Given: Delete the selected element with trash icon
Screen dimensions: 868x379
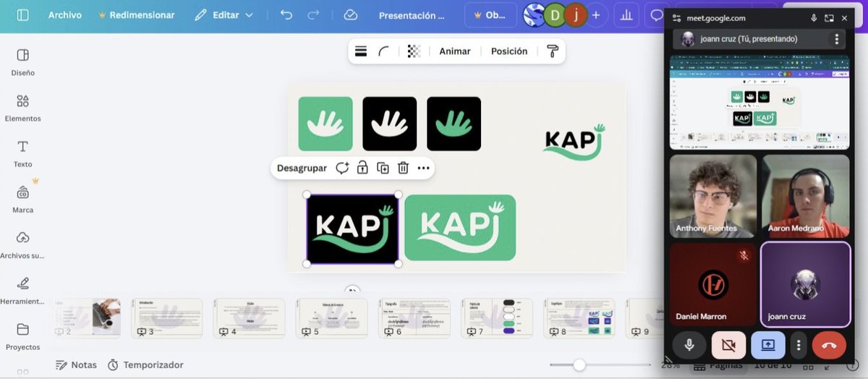Looking at the screenshot, I should point(403,168).
